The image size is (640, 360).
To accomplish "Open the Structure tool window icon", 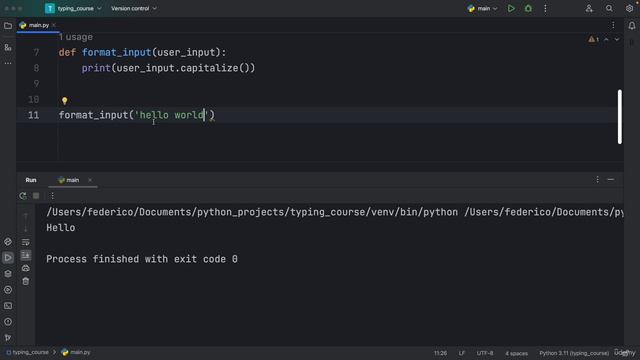I will point(8,47).
